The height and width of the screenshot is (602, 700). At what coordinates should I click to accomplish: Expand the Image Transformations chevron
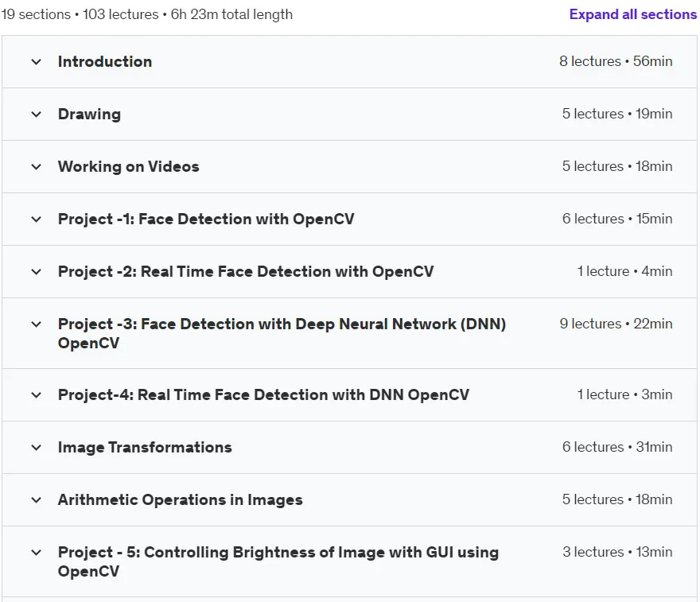coord(36,448)
